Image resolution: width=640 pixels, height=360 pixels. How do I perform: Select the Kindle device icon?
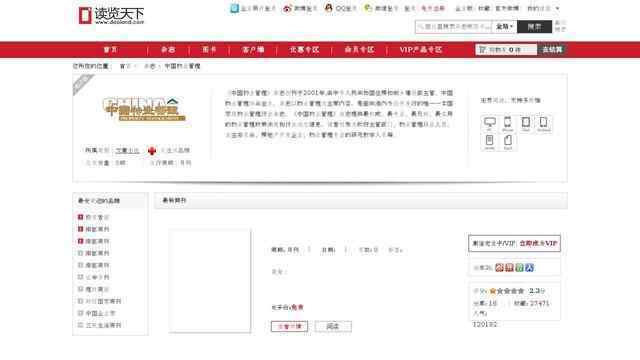(x=489, y=142)
